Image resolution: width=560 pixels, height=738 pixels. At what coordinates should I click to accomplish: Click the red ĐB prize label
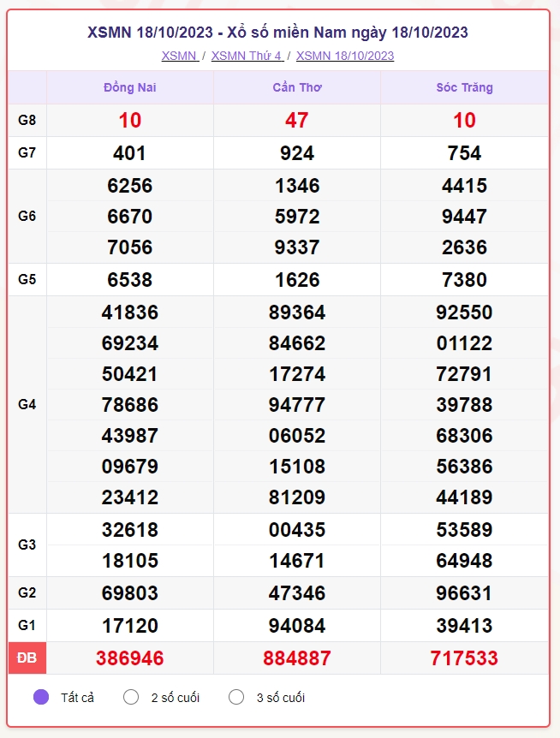pyautogui.click(x=27, y=658)
